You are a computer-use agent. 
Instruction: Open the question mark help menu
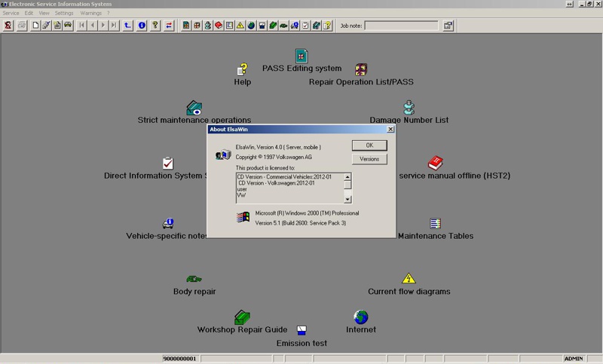pyautogui.click(x=109, y=13)
